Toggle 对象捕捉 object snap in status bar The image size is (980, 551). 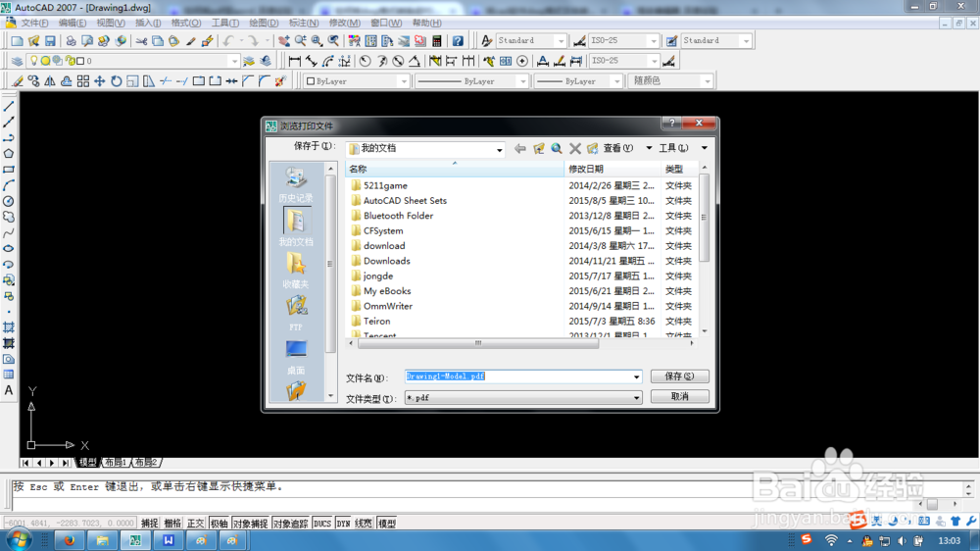(250, 524)
